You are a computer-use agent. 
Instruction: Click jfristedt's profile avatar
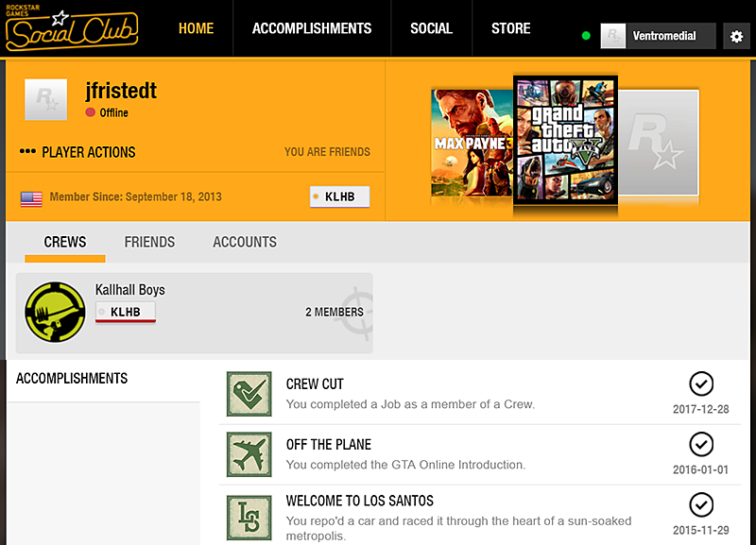[46, 100]
